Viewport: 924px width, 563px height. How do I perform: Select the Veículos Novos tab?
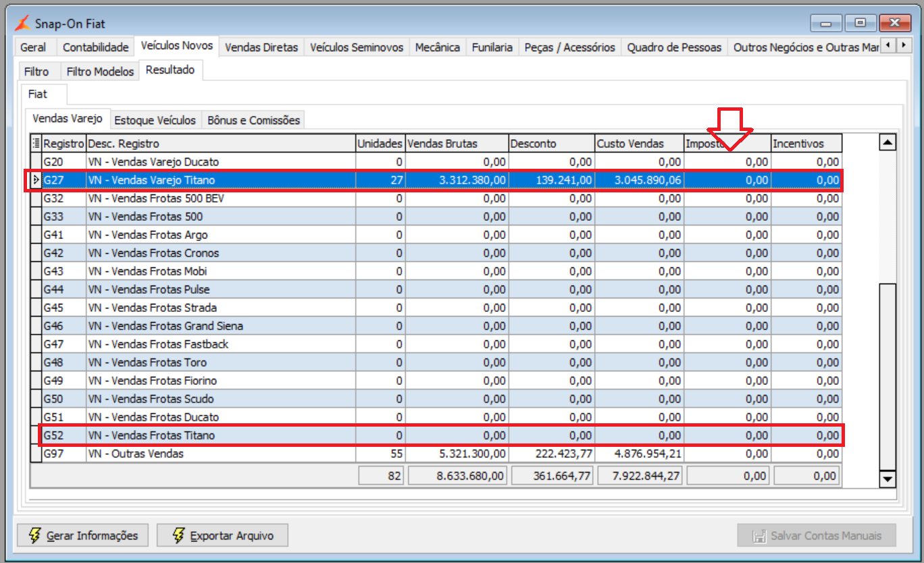[177, 46]
